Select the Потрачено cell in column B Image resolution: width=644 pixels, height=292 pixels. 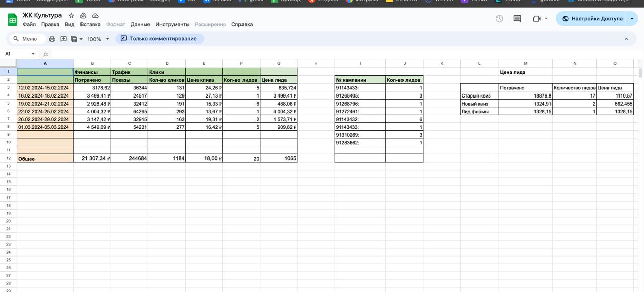92,80
